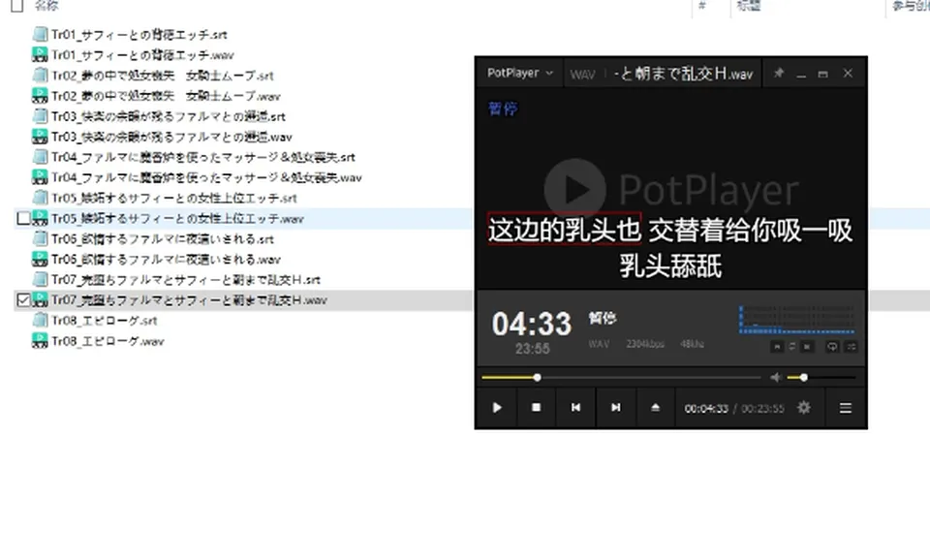Sort files by the 名称 column header

(46, 6)
